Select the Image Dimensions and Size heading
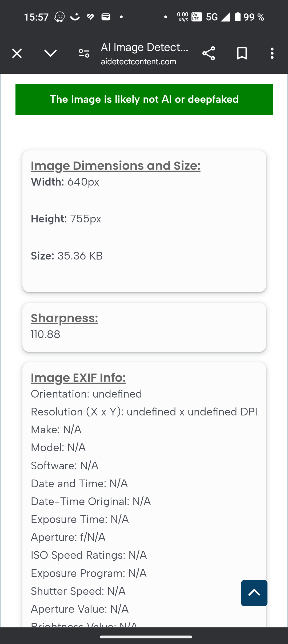The image size is (288, 644). pos(115,166)
